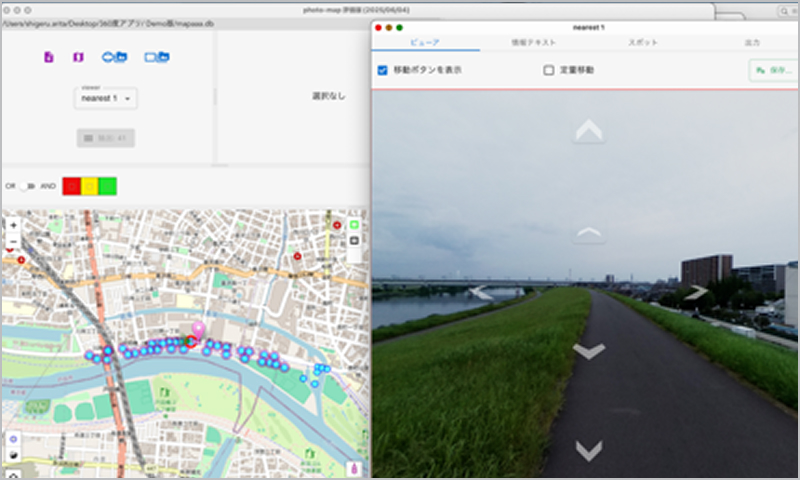This screenshot has width=800, height=480.
Task: Toggle the OR/AND switch
Action: (x=27, y=186)
